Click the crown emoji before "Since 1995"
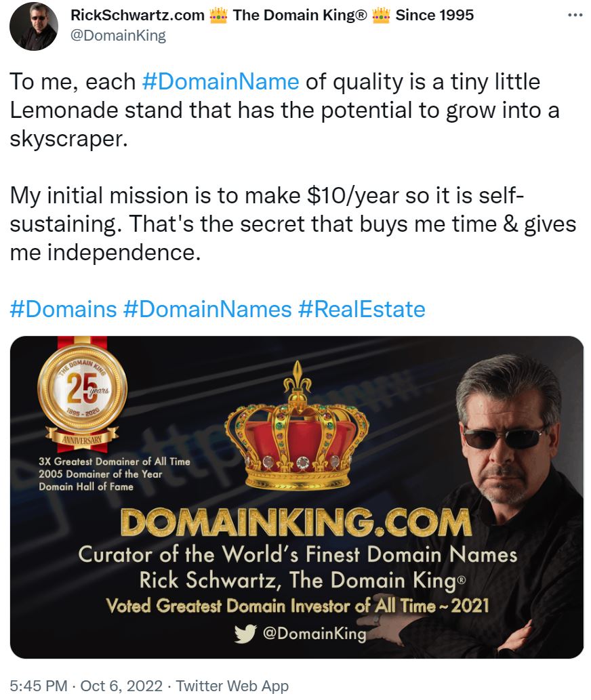This screenshot has width=591, height=700. (380, 15)
